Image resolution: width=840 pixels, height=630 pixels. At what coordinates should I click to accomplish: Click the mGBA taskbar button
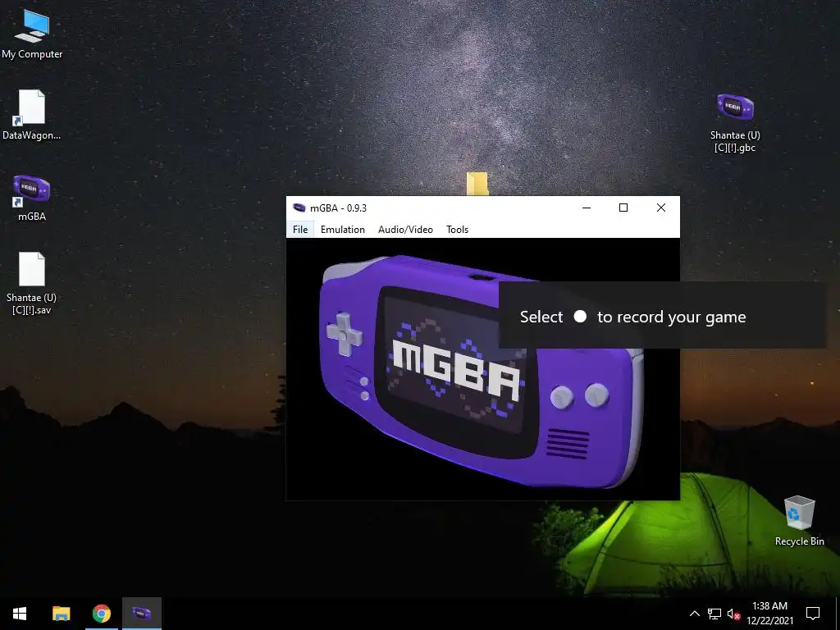(x=142, y=614)
